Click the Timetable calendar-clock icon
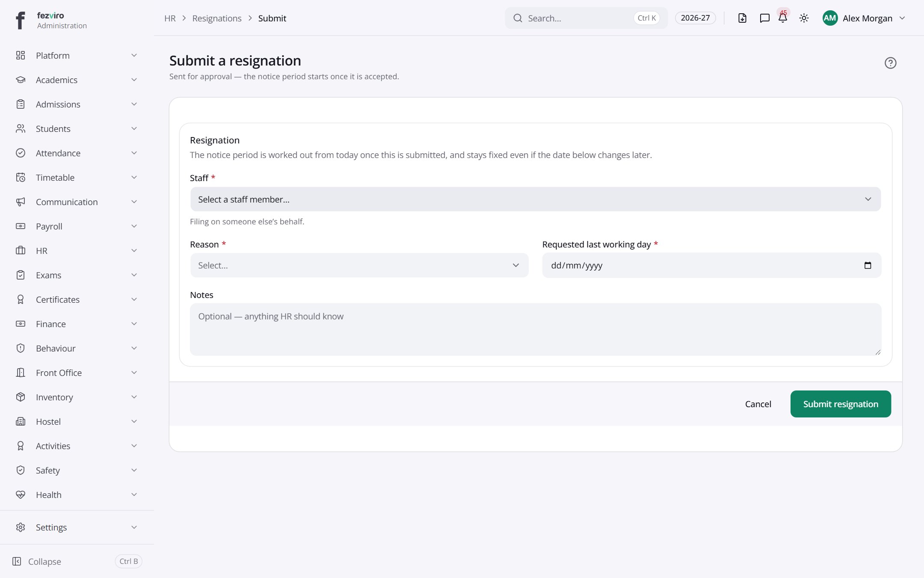924x578 pixels. [21, 177]
